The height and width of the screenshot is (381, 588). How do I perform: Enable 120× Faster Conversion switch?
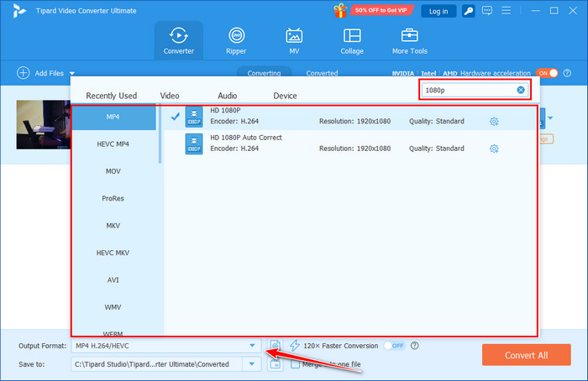pos(393,345)
